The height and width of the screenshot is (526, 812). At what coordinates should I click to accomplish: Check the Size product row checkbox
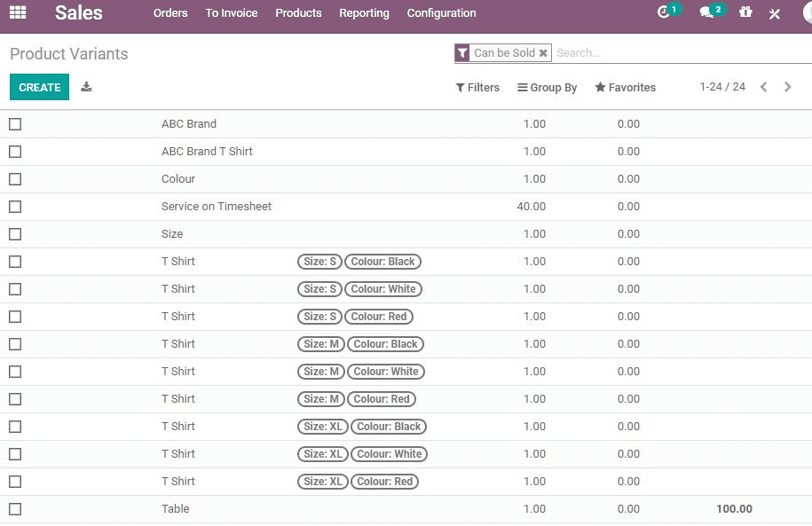15,234
